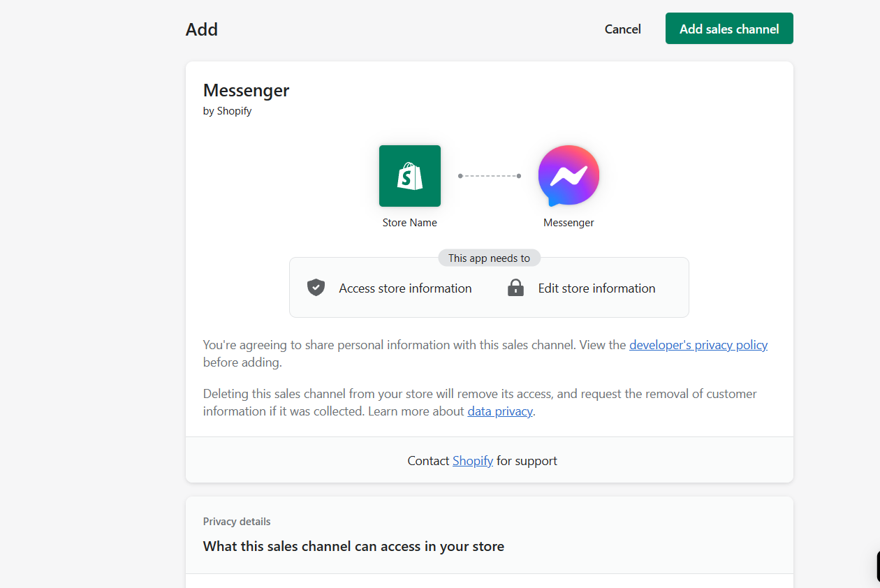This screenshot has width=880, height=588.
Task: Click the Messenger app logo
Action: (x=569, y=176)
